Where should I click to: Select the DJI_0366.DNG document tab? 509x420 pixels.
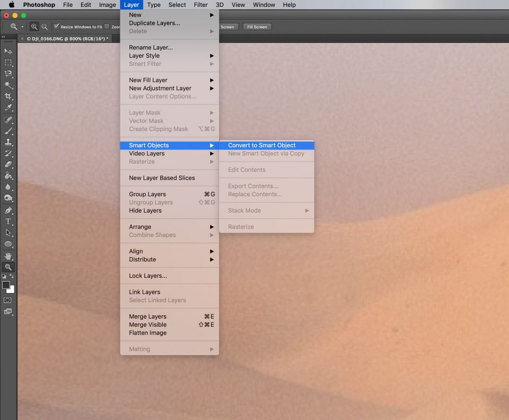coord(67,39)
